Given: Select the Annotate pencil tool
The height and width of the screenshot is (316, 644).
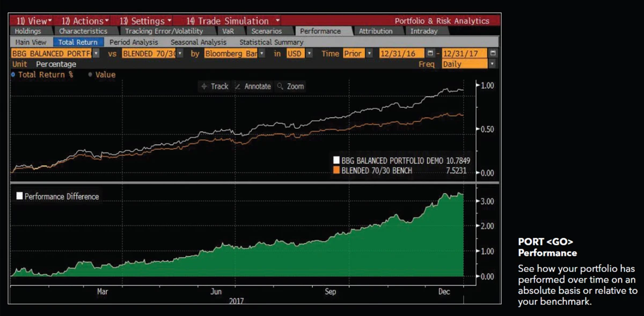Looking at the screenshot, I should tap(252, 86).
